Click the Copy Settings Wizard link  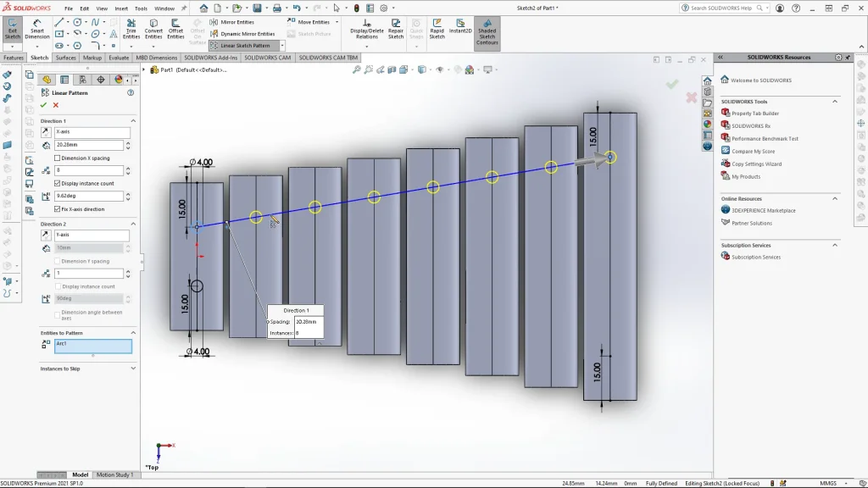pos(756,164)
